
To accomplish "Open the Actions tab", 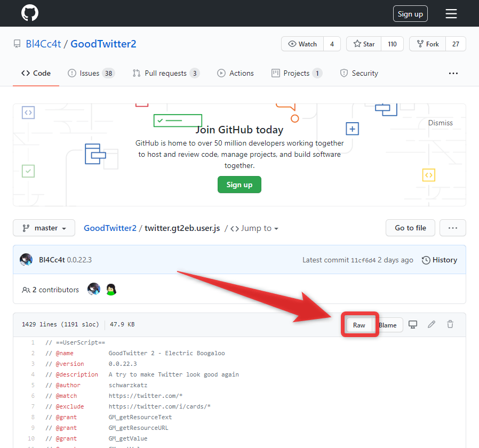I will [235, 73].
